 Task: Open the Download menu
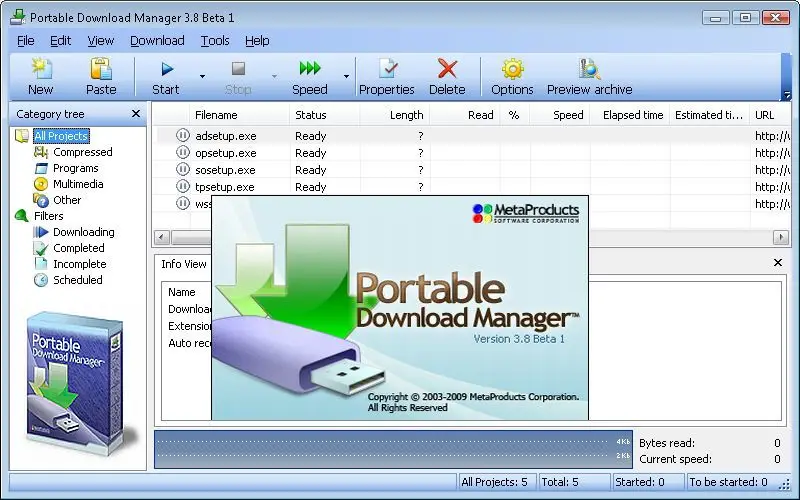pos(157,41)
